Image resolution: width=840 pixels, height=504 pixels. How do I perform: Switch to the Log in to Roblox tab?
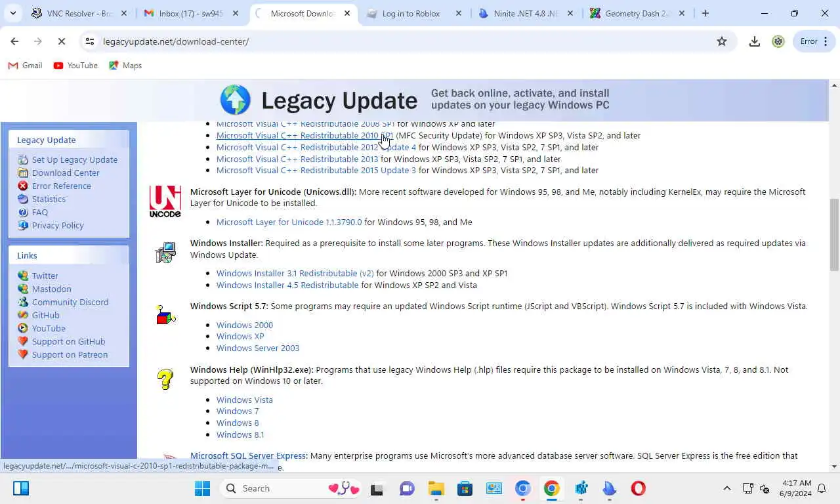pos(415,13)
